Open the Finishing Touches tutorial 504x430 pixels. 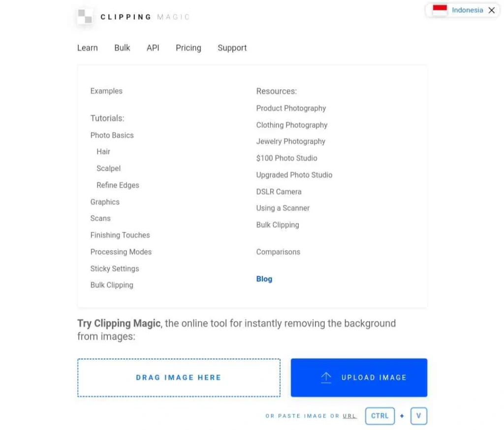click(x=120, y=235)
